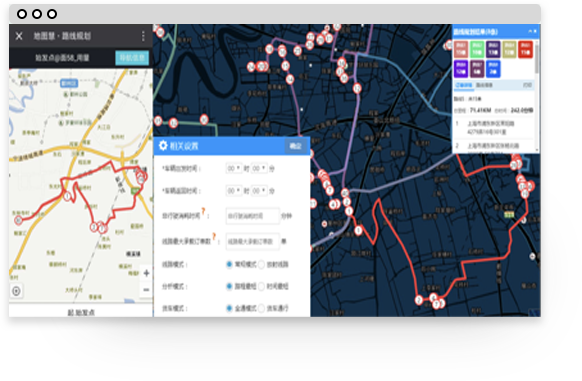
Task: Open vehicle departure hour dropdown
Action: 234,169
